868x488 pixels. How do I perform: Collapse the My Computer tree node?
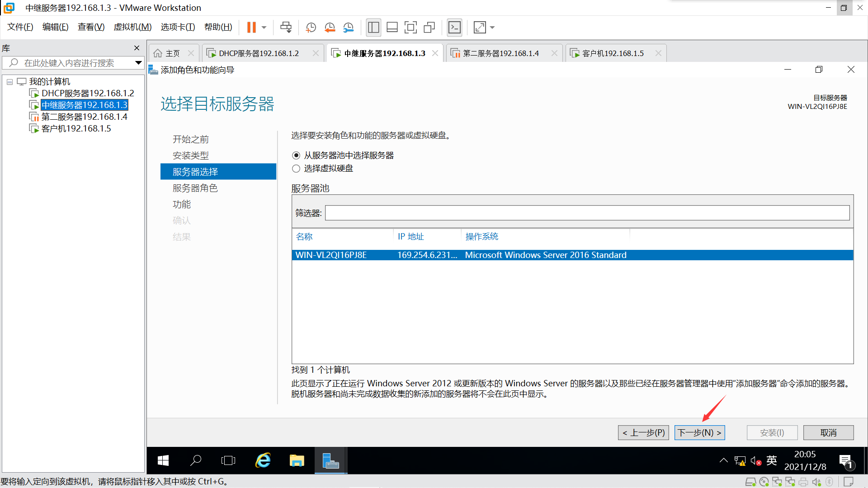pyautogui.click(x=9, y=82)
